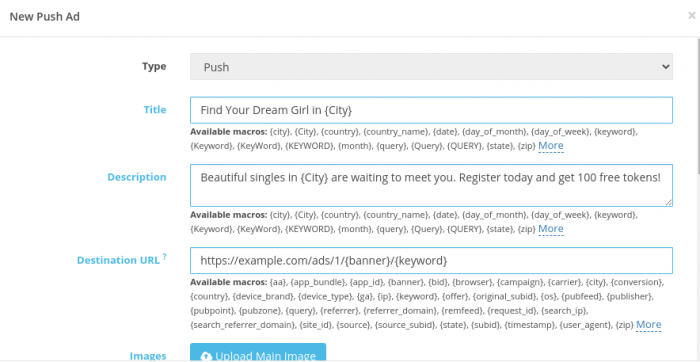
Task: Click {original_subid} macro text
Action: (505, 296)
